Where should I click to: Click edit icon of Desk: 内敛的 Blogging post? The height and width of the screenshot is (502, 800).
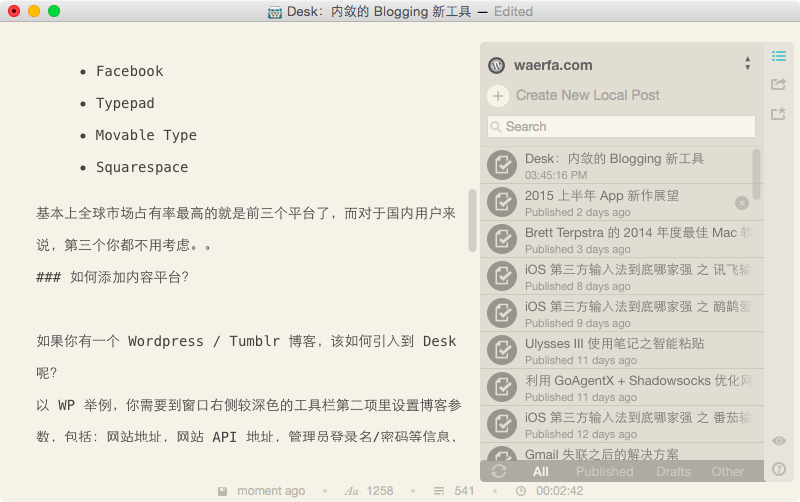pos(502,165)
